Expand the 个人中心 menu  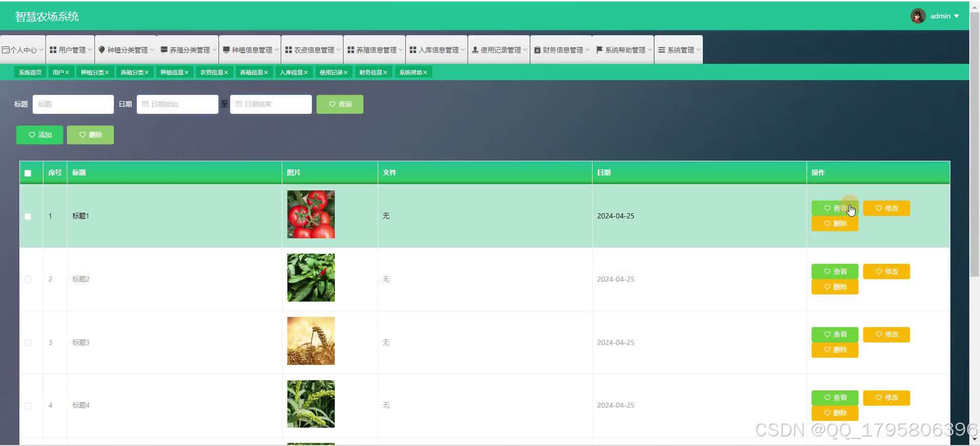[22, 49]
